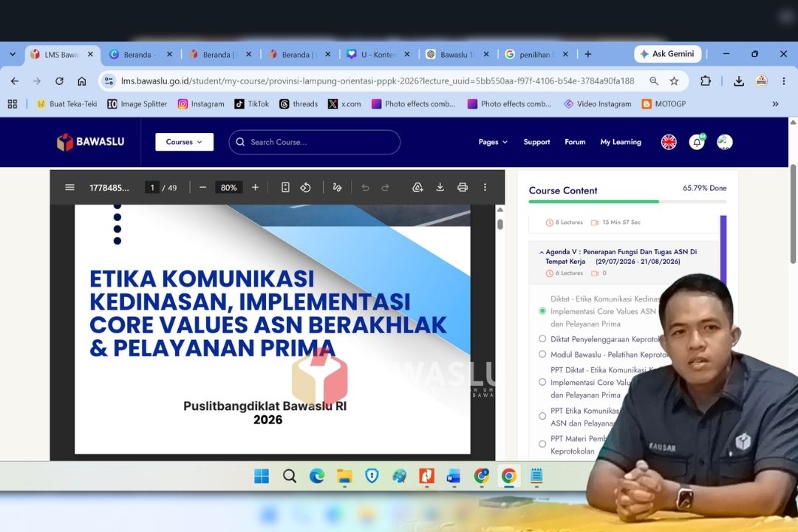This screenshot has width=798, height=532.
Task: Open the Courses dropdown
Action: click(184, 142)
